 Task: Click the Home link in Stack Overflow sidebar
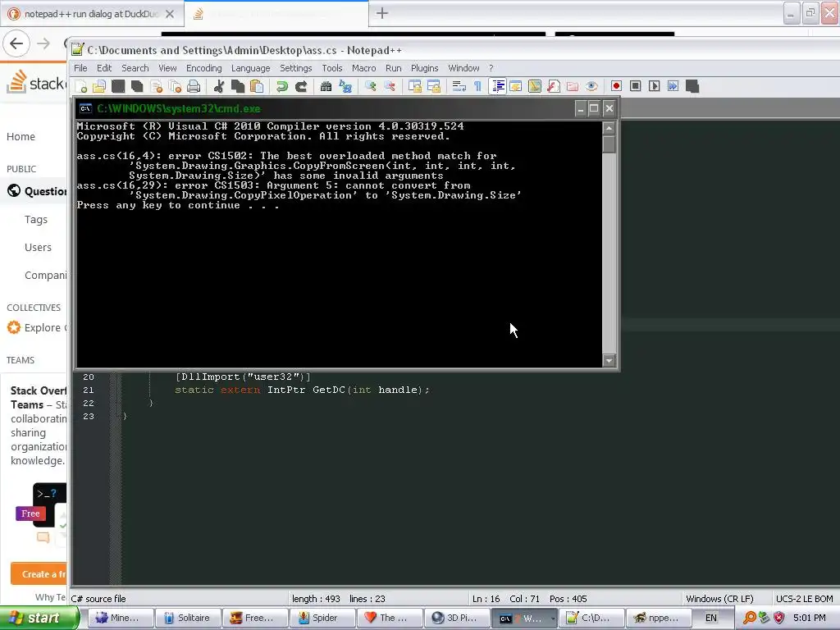[x=21, y=137]
